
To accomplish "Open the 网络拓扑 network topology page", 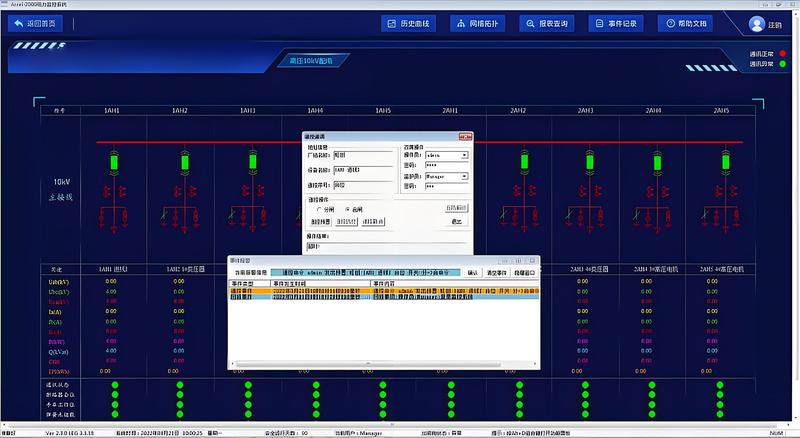I will (478, 23).
